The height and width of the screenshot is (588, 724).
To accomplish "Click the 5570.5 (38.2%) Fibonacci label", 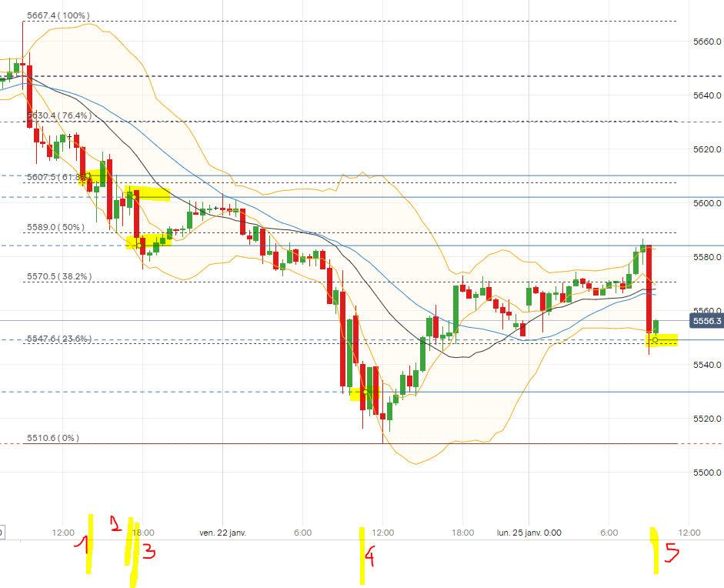I will tap(59, 276).
